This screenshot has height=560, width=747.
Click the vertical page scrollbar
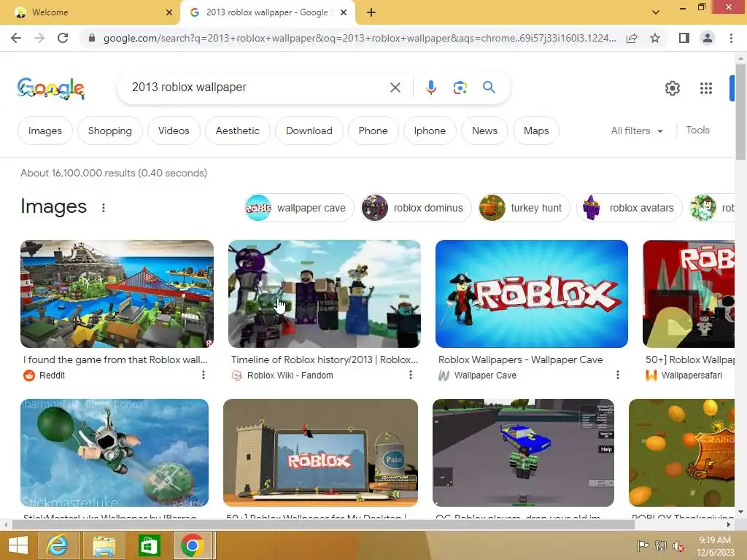740,112
